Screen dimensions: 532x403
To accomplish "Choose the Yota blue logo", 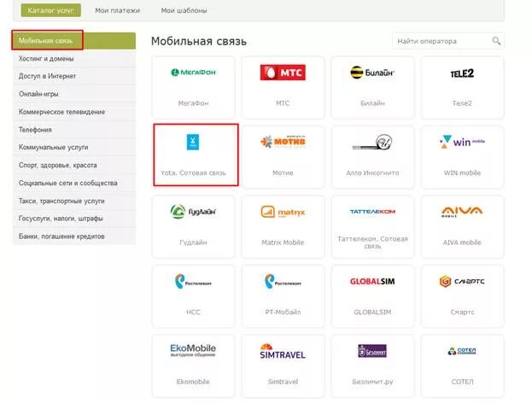I will pos(193,142).
